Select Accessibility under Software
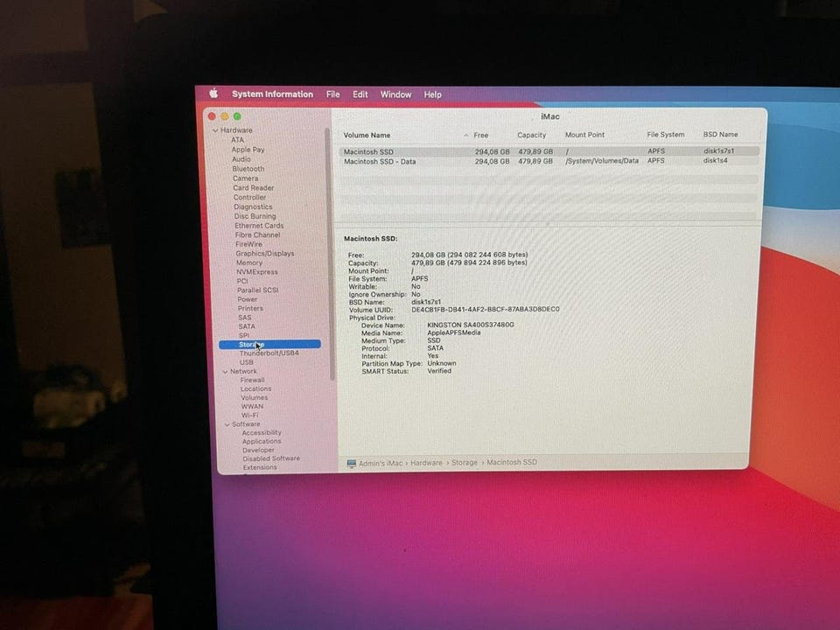This screenshot has height=630, width=840. point(262,432)
